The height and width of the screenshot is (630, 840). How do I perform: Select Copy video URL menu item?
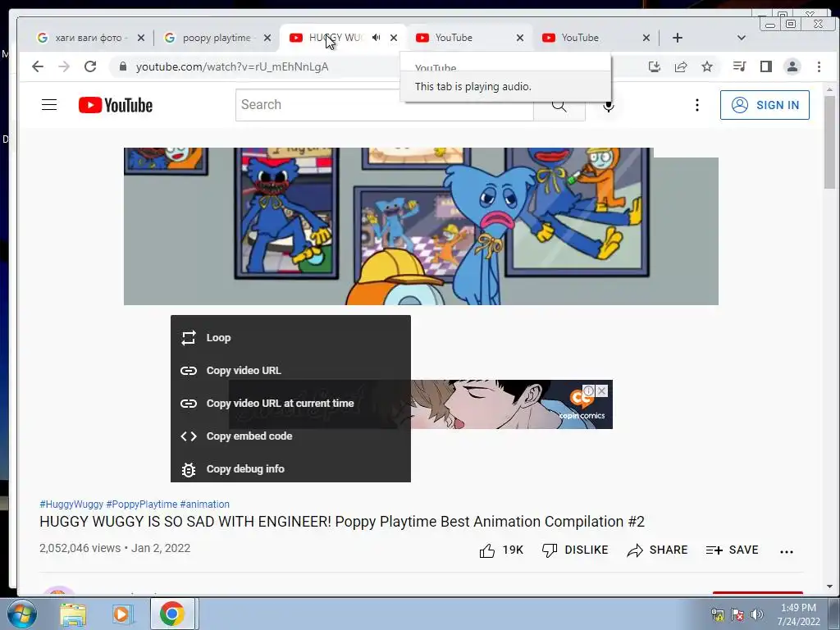[x=290, y=370]
